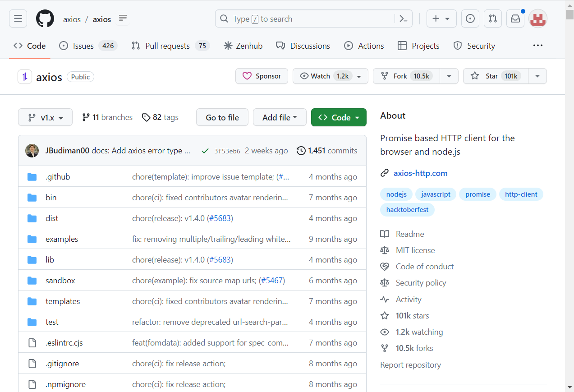Star the axios repository
The image size is (574, 392).
[496, 76]
